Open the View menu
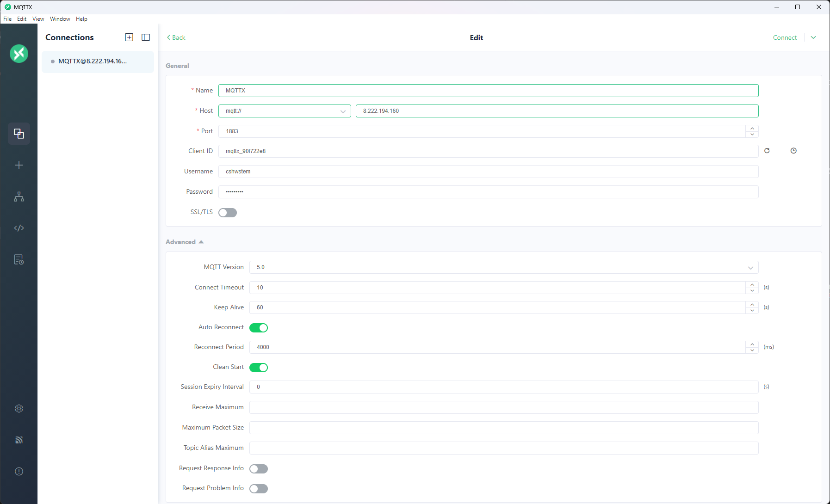The height and width of the screenshot is (504, 830). click(x=38, y=19)
